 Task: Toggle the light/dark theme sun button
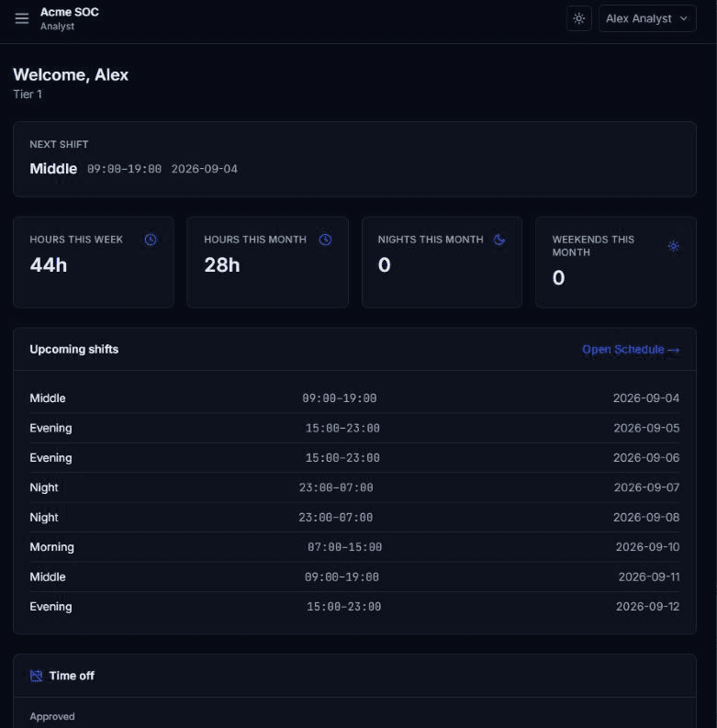pyautogui.click(x=578, y=18)
